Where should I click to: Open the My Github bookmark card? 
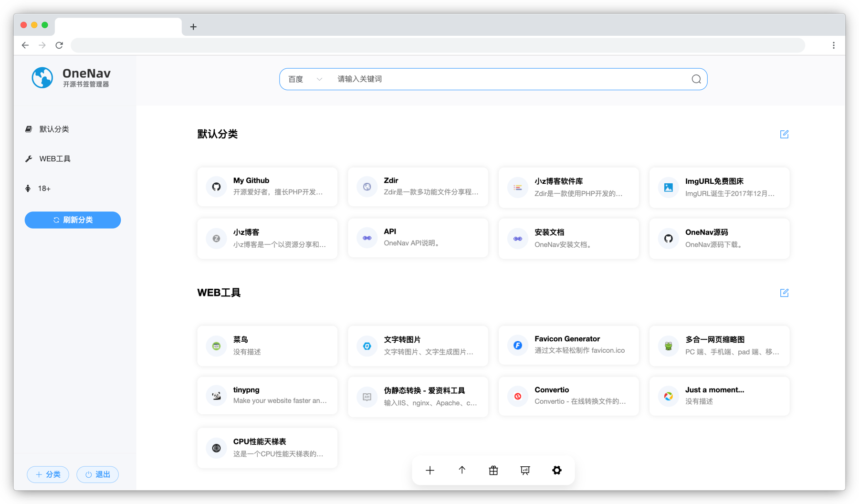pyautogui.click(x=267, y=187)
